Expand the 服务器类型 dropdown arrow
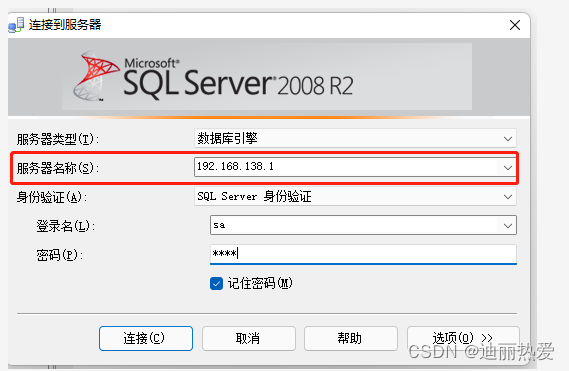The height and width of the screenshot is (371, 569). pos(508,139)
